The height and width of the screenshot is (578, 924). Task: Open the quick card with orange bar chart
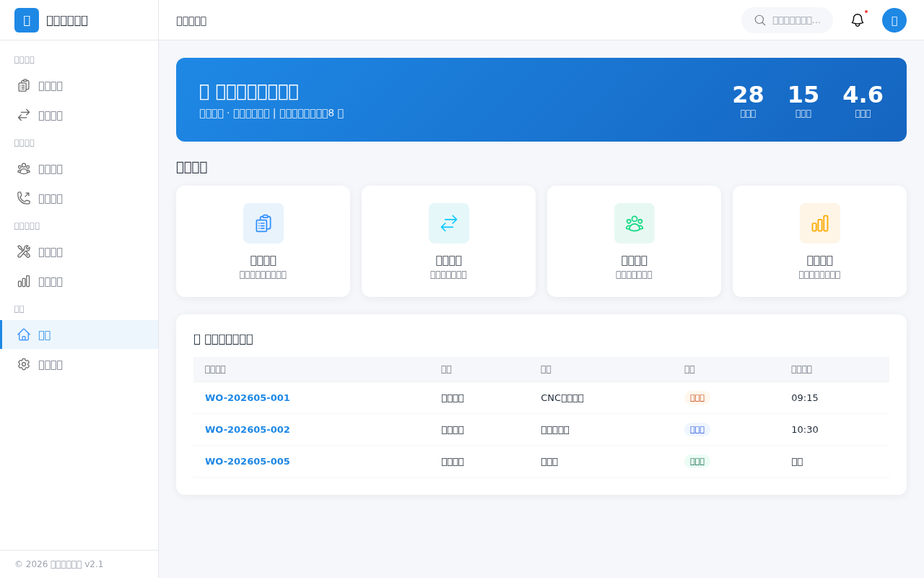coord(819,241)
